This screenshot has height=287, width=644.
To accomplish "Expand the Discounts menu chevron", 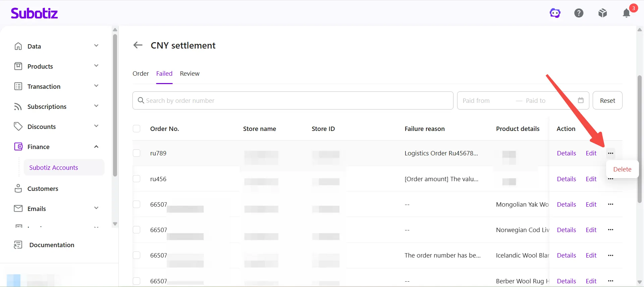I will point(96,126).
